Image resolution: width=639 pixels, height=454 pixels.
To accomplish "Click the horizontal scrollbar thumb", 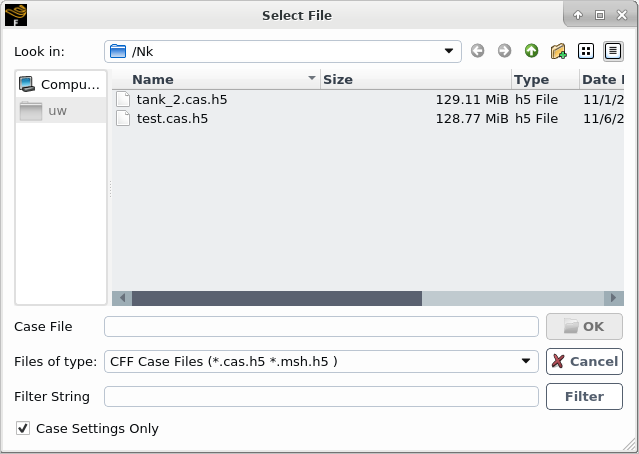I will (277, 298).
